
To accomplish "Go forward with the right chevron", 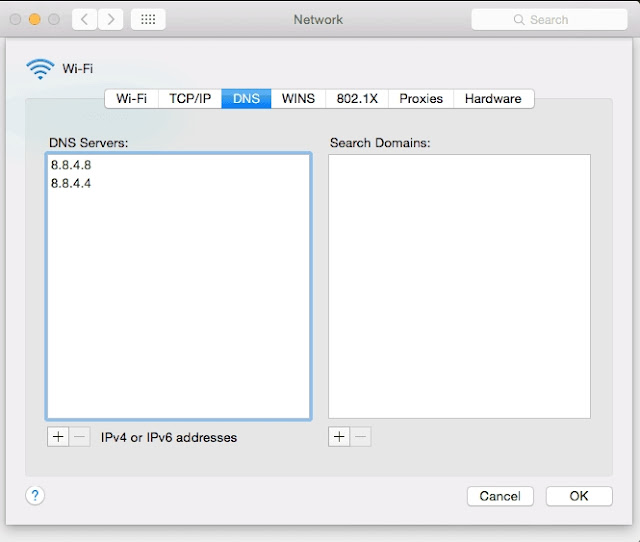I will [111, 19].
